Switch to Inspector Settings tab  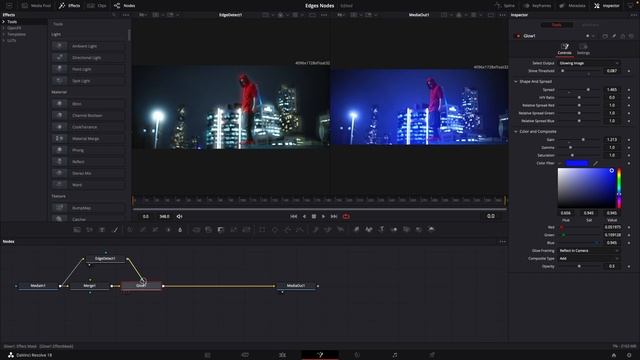click(583, 49)
